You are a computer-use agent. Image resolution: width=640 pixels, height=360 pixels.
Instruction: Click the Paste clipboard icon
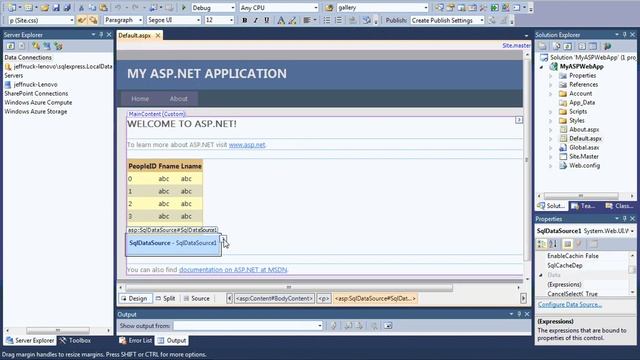click(x=103, y=8)
